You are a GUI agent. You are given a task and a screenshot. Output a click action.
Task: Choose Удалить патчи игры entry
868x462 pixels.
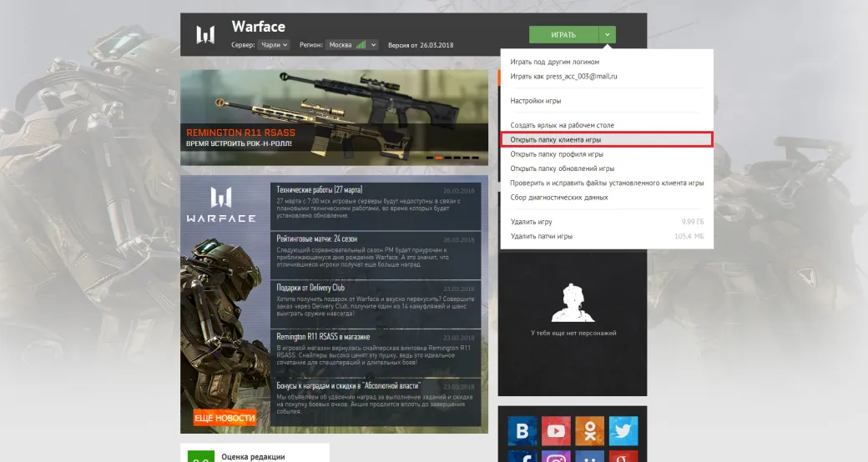541,236
